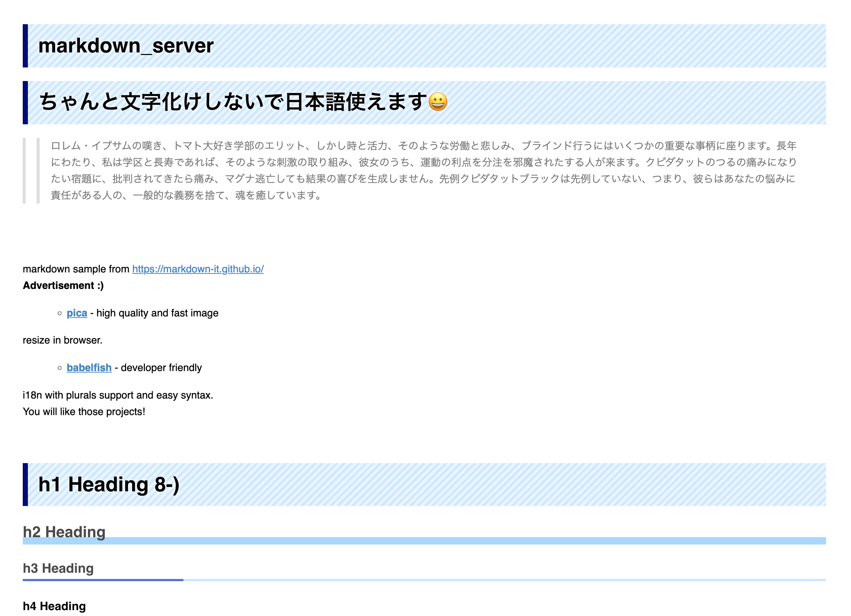Click the h2 Heading text
The height and width of the screenshot is (616, 851).
pos(64,532)
